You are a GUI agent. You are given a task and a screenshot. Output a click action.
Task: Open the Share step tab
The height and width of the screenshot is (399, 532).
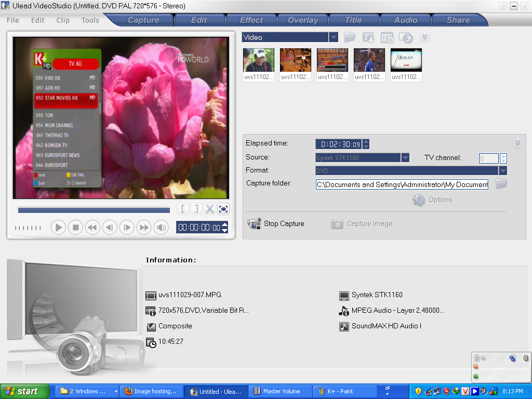click(x=458, y=20)
